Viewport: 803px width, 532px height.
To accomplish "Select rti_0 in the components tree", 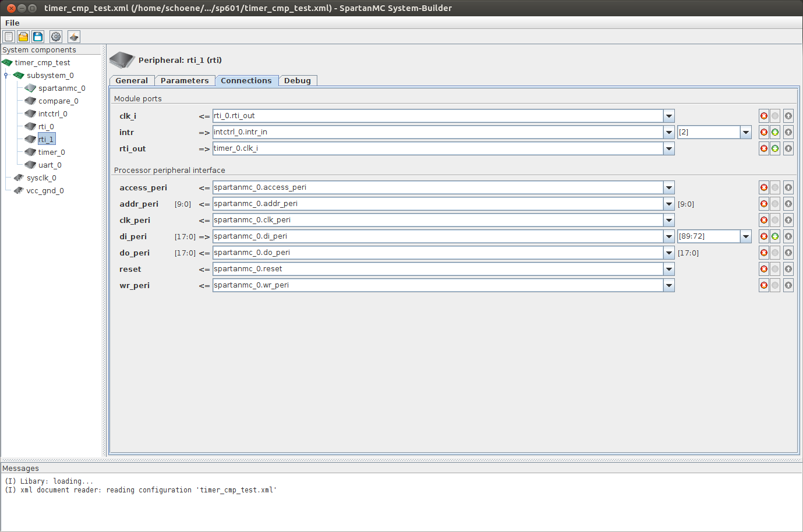I will pyautogui.click(x=46, y=126).
